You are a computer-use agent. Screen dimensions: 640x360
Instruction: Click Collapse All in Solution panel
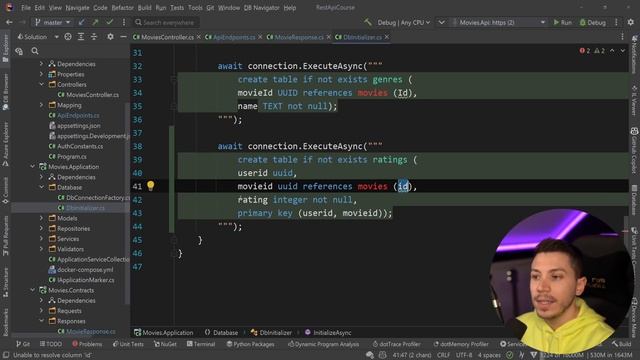(94, 37)
